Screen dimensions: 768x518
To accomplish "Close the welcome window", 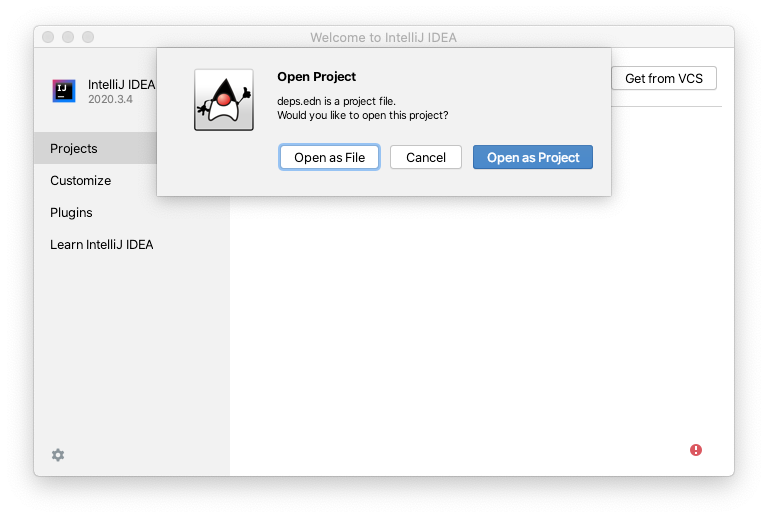I will pos(48,37).
